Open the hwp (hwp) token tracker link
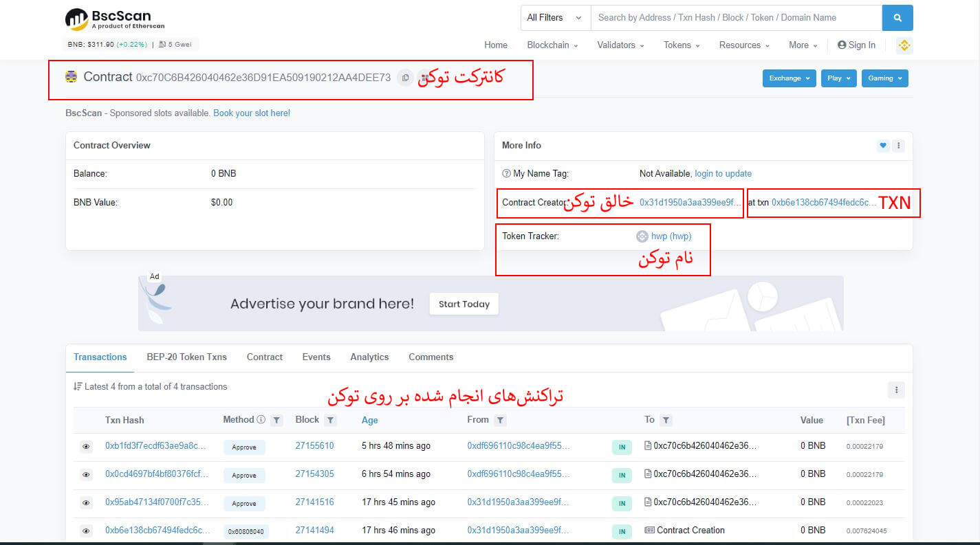Screen dimensions: 980x545 pyautogui.click(x=671, y=236)
